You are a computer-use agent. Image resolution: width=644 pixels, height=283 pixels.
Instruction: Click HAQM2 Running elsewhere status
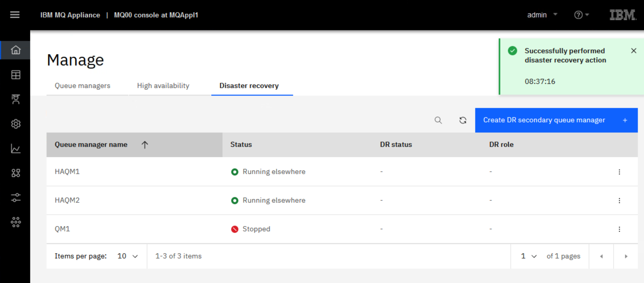click(268, 200)
